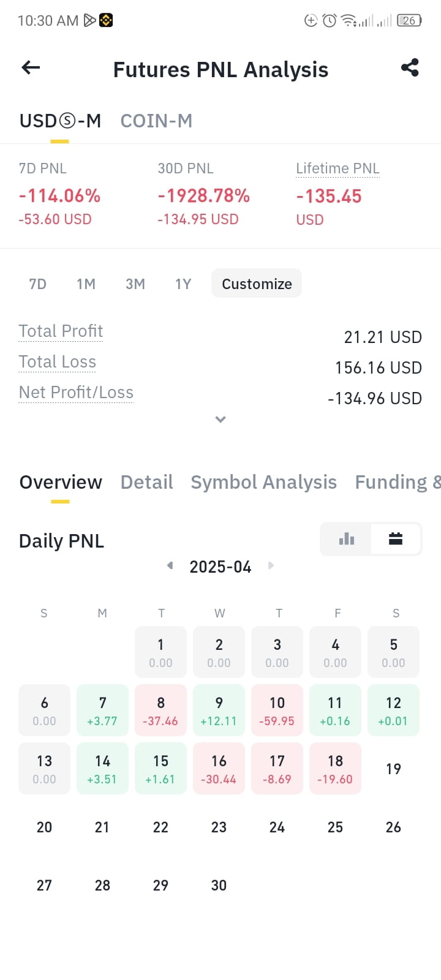Viewport: 441px width, 980px height.
Task: Tap the alarm clock status icon
Action: coord(330,21)
